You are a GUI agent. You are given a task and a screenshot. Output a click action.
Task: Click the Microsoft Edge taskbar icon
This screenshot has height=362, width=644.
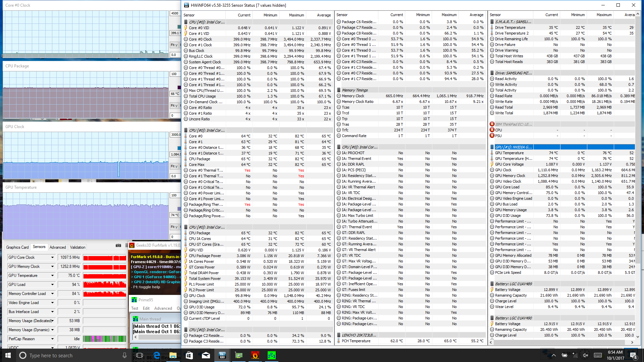click(157, 355)
